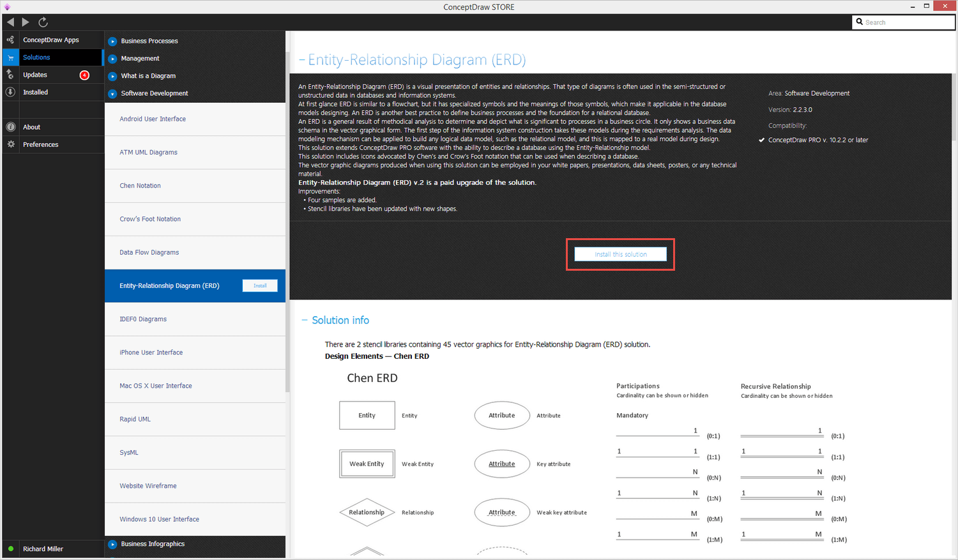958x560 pixels.
Task: Click the red updates count badge
Action: [84, 75]
